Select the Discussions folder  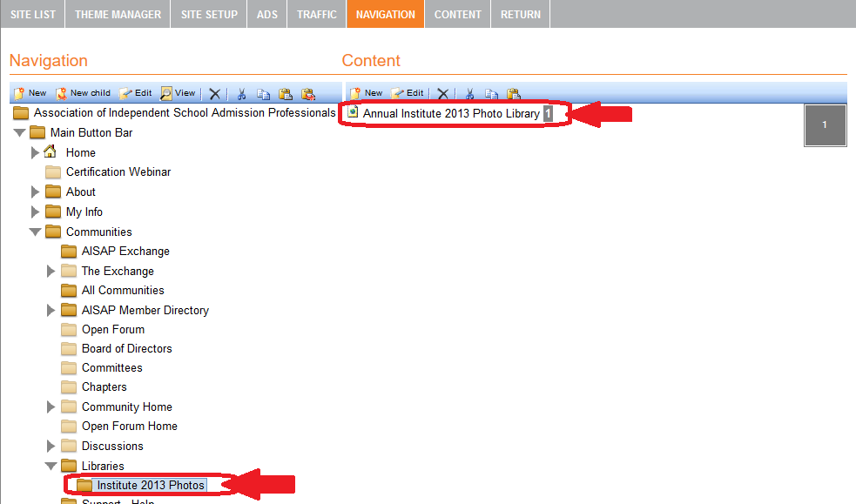point(112,447)
